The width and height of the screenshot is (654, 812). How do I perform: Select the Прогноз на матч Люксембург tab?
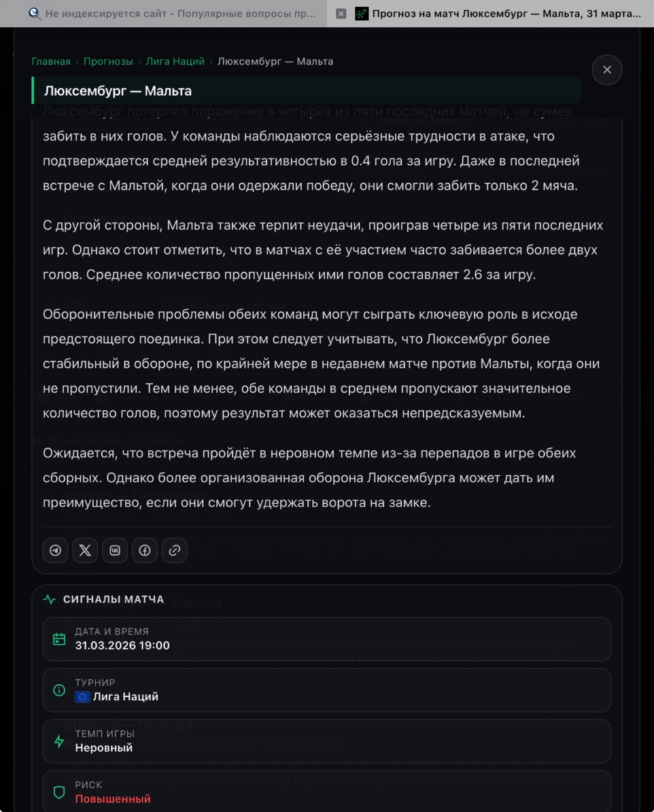pyautogui.click(x=504, y=14)
